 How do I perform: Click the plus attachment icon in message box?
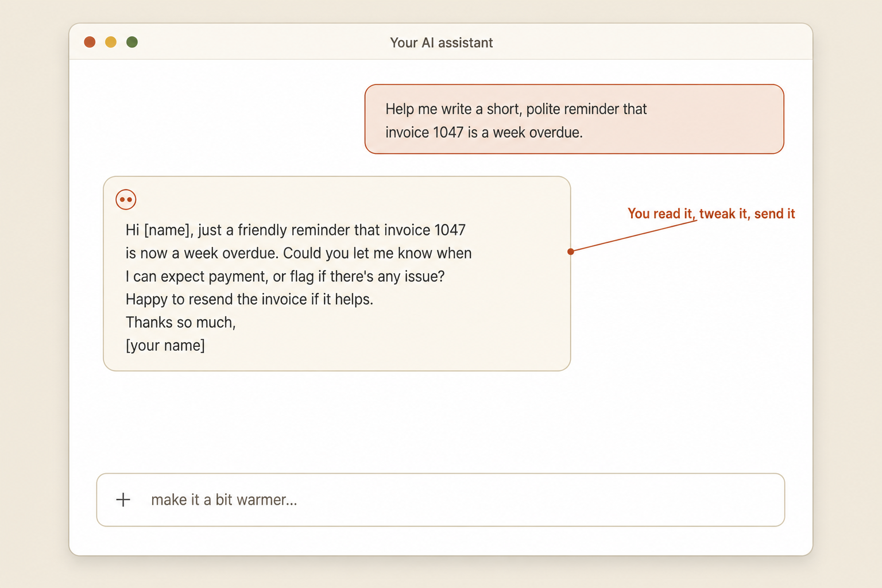pyautogui.click(x=123, y=500)
